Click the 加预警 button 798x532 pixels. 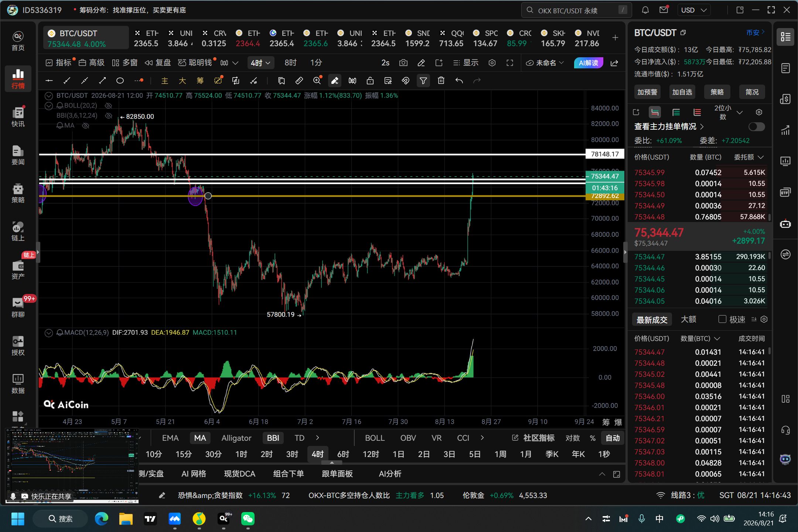pyautogui.click(x=647, y=92)
